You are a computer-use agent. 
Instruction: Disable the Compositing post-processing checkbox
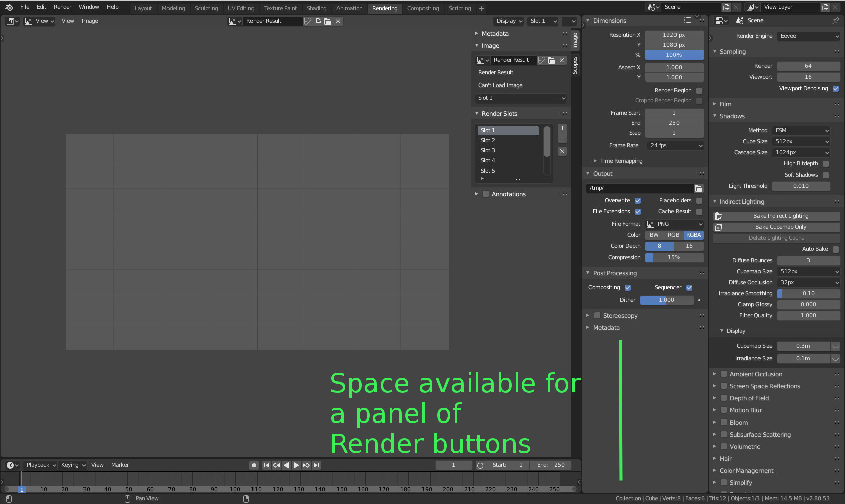(x=627, y=287)
